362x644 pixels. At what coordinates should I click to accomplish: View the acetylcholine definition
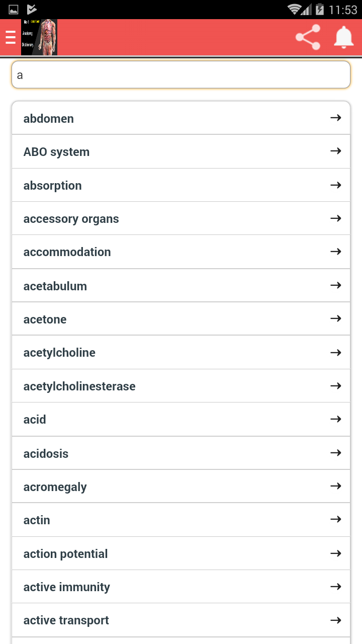pyautogui.click(x=59, y=353)
